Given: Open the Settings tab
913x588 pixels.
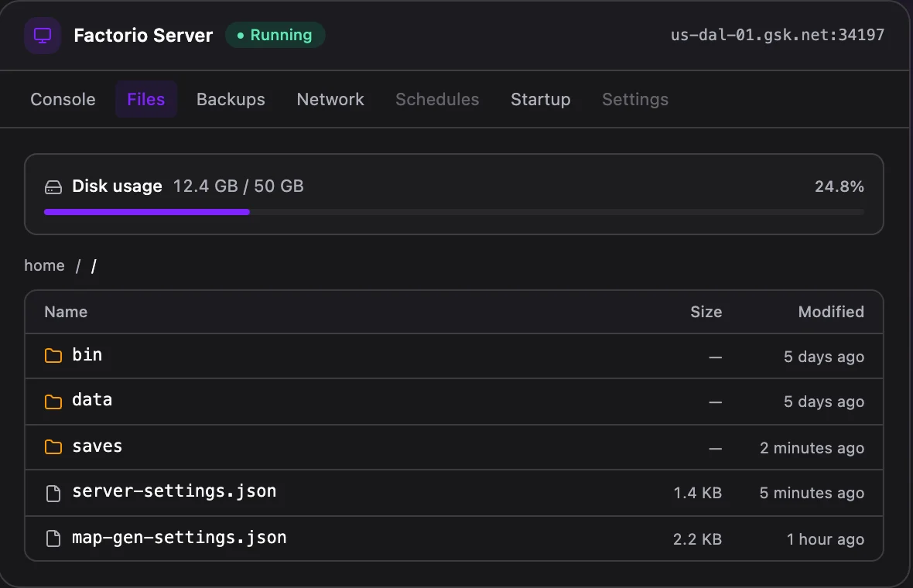Looking at the screenshot, I should [635, 100].
